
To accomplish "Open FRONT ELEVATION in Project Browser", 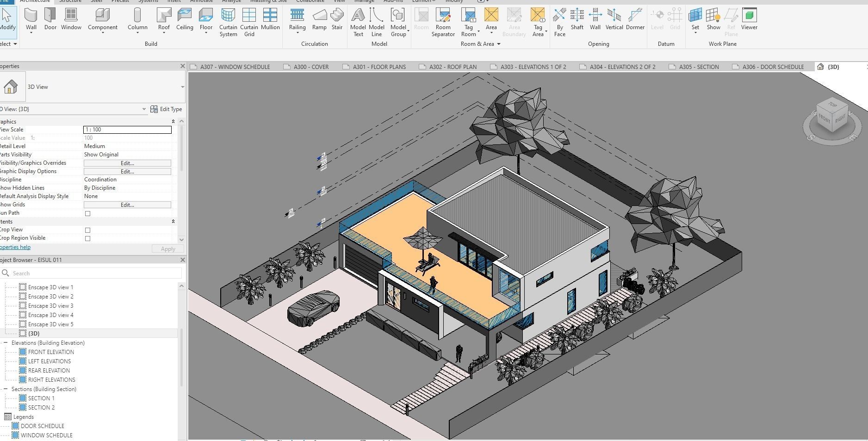I will (x=51, y=352).
